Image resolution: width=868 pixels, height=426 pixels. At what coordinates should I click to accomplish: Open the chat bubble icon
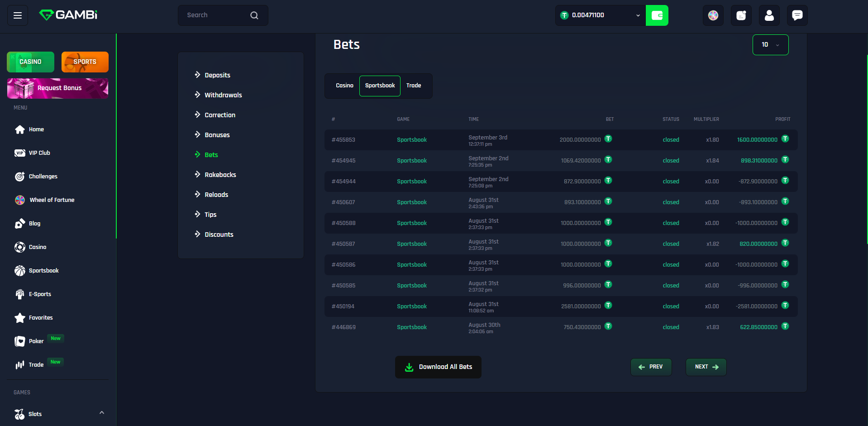797,15
